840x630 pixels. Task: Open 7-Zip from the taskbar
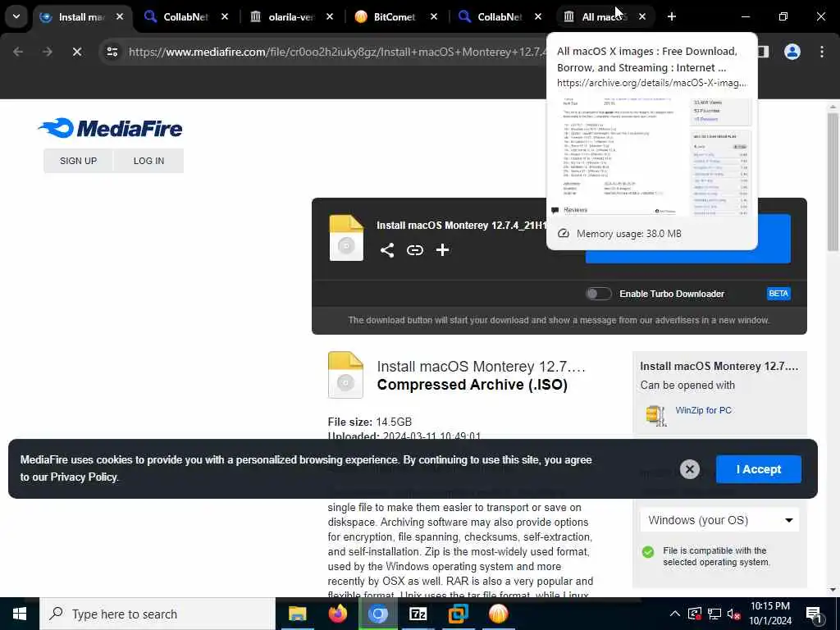point(418,614)
